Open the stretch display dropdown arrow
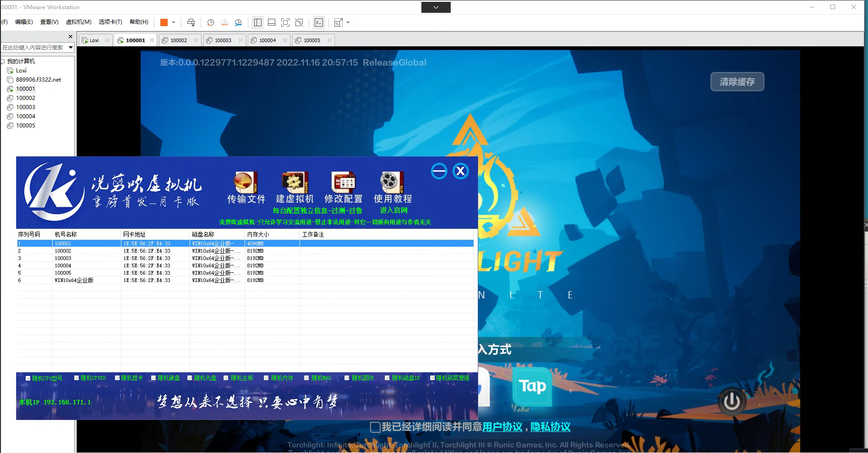 tap(348, 22)
